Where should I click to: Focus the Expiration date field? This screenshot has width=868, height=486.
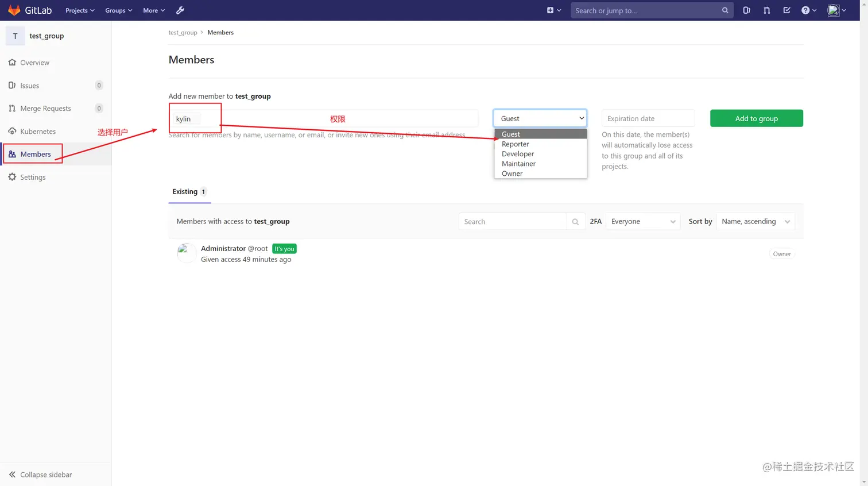[648, 118]
